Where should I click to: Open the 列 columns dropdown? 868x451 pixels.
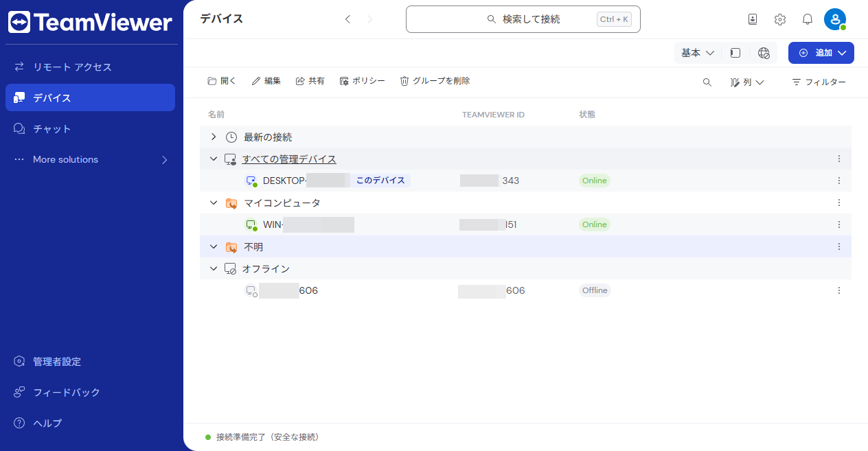[x=748, y=82]
